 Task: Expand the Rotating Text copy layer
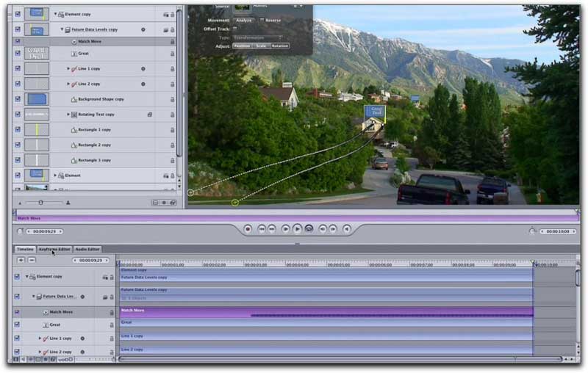68,115
